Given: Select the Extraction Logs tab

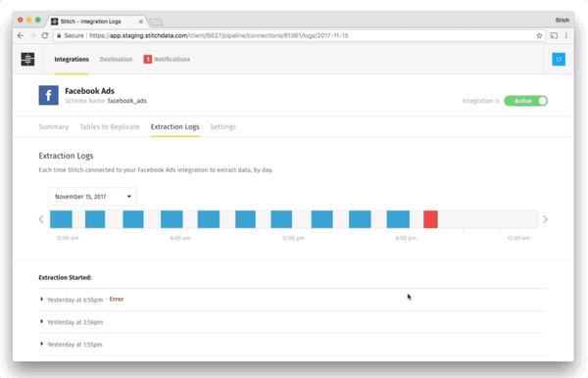Looking at the screenshot, I should click(174, 126).
